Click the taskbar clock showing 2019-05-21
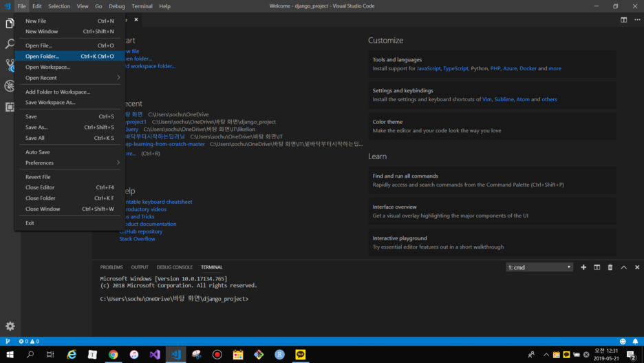 click(x=606, y=354)
